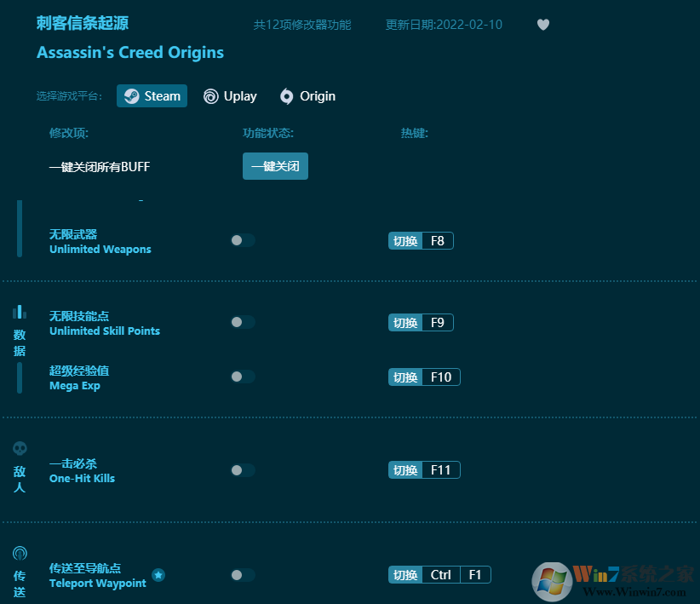The width and height of the screenshot is (700, 604).
Task: Select Uplay platform tab
Action: coord(230,96)
